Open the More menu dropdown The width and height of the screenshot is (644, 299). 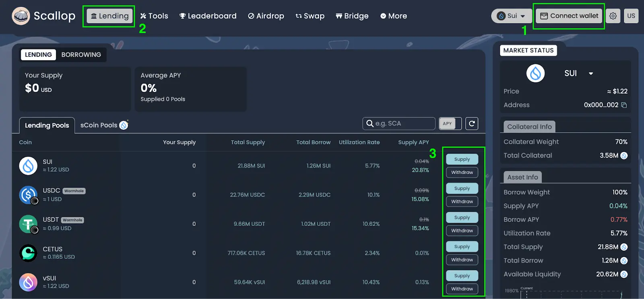[x=394, y=16]
